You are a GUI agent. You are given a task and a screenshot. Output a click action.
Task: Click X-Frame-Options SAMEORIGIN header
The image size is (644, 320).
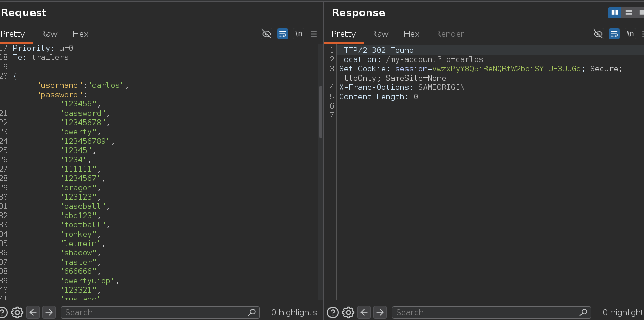tap(402, 87)
